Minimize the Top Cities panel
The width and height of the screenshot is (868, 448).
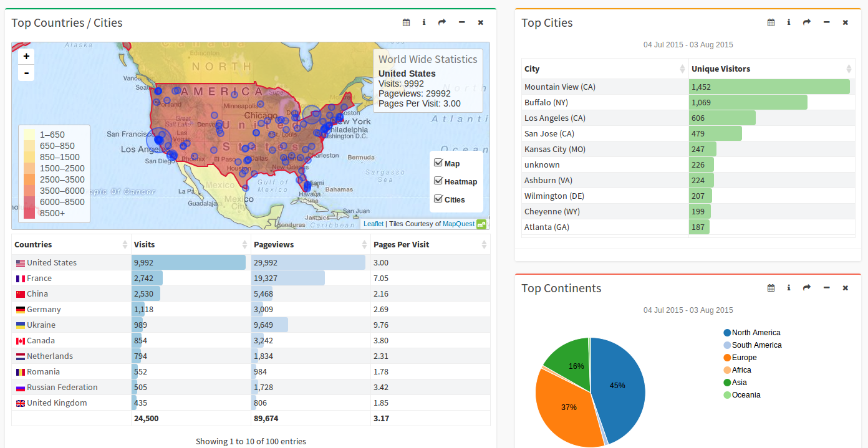pyautogui.click(x=826, y=22)
